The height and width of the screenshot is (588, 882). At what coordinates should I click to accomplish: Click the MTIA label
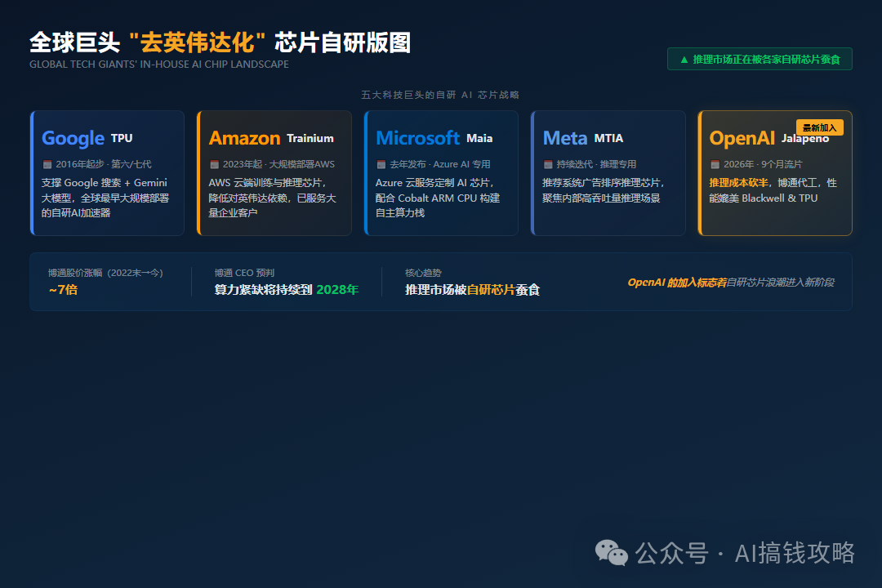point(608,138)
